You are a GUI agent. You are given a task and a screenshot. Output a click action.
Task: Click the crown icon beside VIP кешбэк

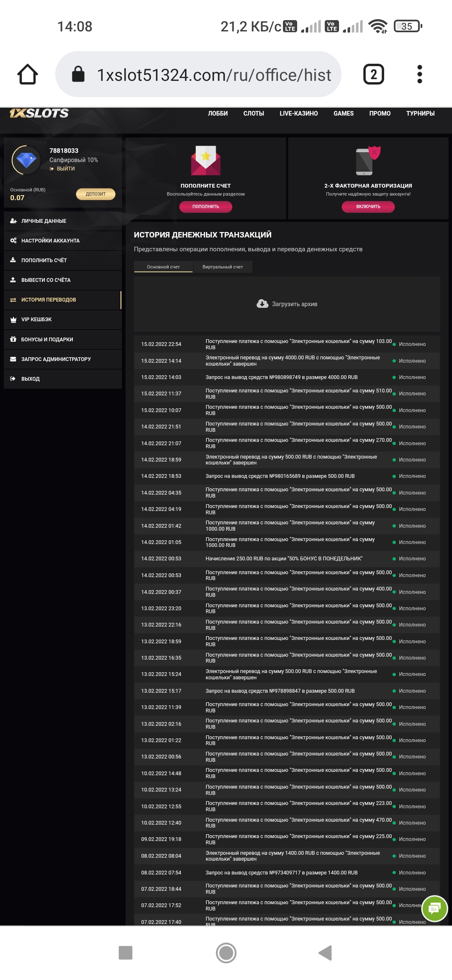click(13, 320)
